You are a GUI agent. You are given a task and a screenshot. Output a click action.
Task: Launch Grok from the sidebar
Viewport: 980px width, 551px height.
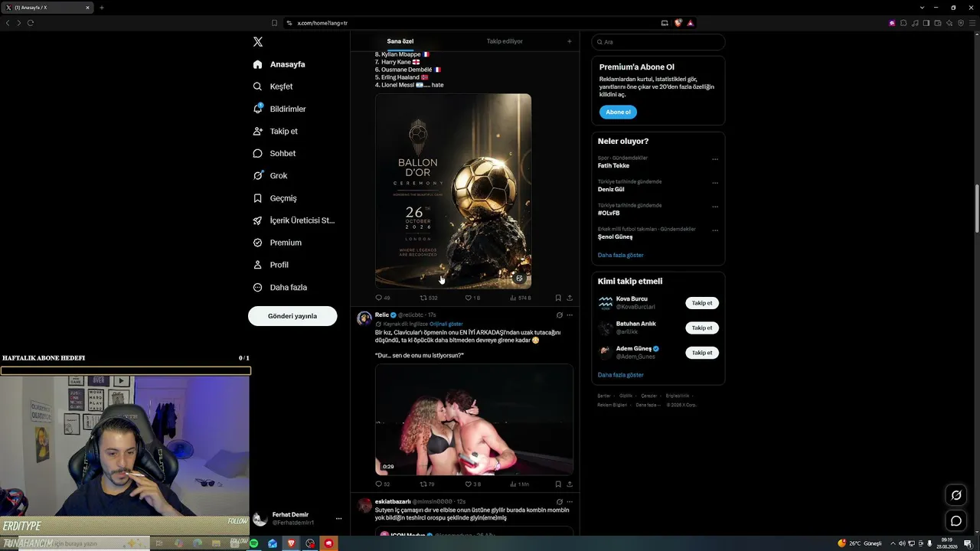click(x=270, y=175)
